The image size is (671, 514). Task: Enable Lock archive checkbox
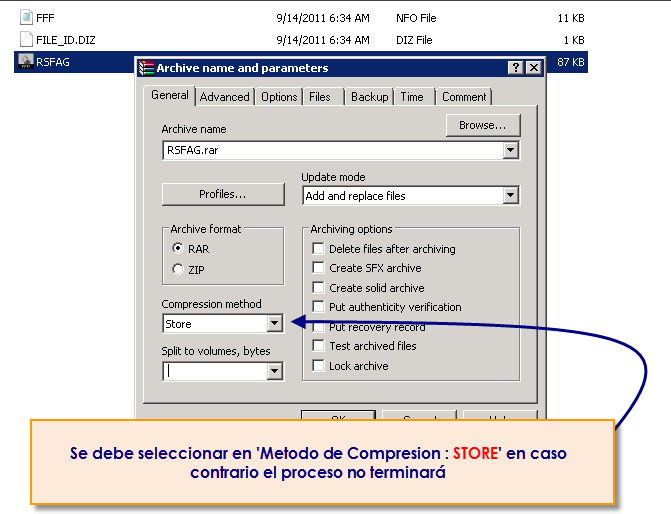tap(318, 366)
